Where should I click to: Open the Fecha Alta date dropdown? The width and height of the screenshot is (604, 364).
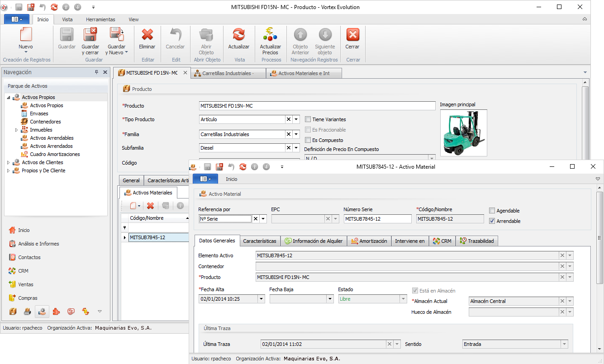pyautogui.click(x=261, y=299)
